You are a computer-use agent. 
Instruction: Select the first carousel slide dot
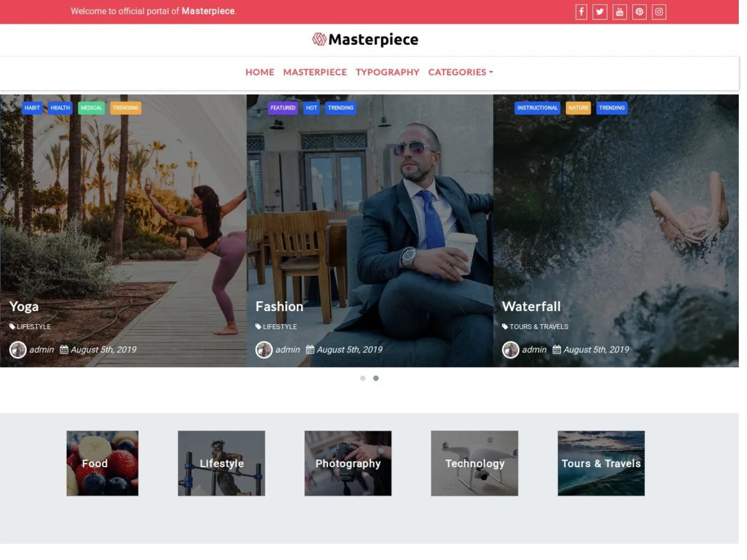click(363, 378)
